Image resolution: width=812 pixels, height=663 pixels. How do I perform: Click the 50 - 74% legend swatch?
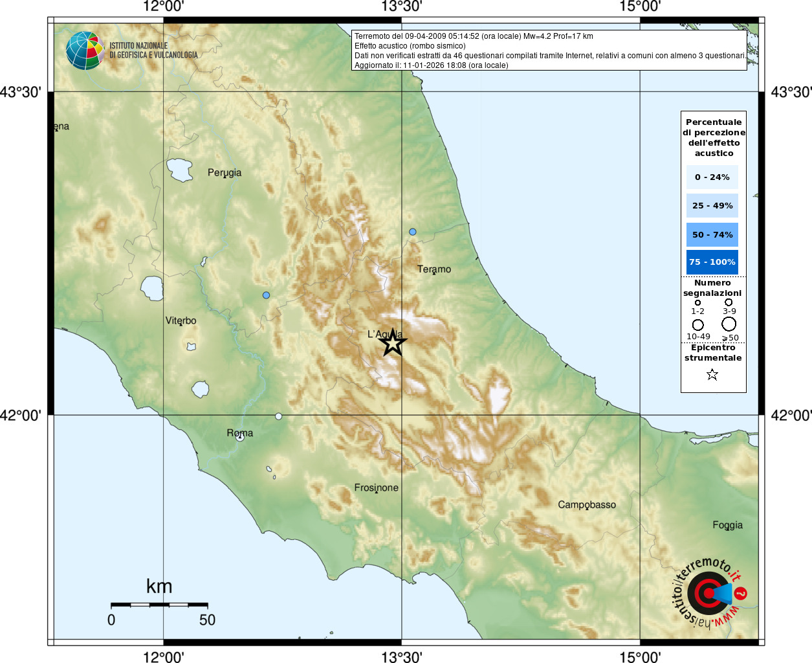[x=712, y=235]
